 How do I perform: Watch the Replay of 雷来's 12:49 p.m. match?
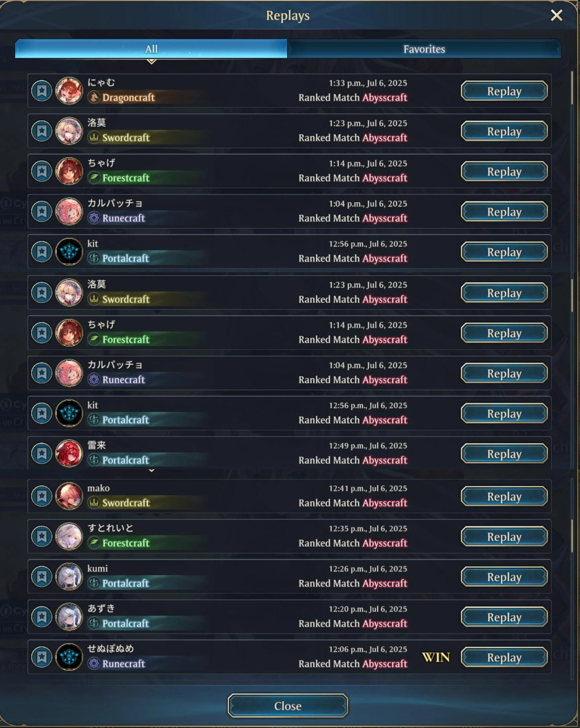pyautogui.click(x=504, y=453)
